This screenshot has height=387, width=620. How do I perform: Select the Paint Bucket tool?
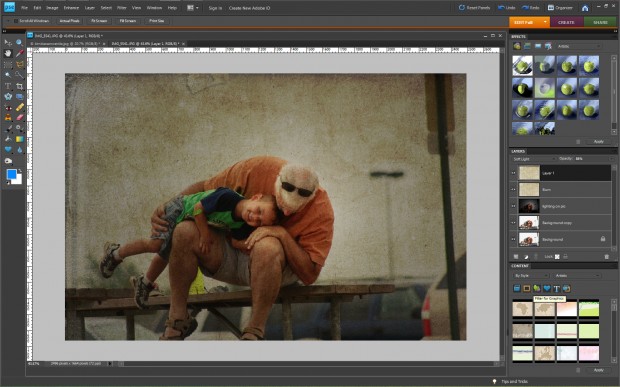click(x=8, y=139)
